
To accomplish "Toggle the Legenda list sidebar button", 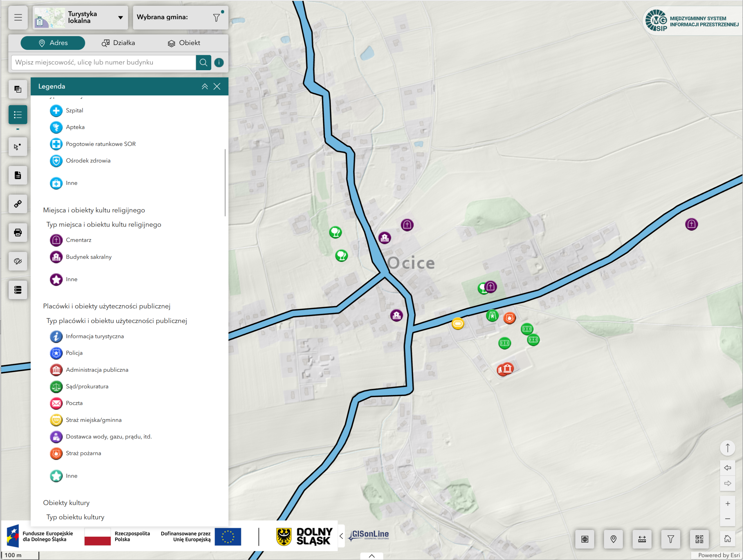I will coord(18,115).
